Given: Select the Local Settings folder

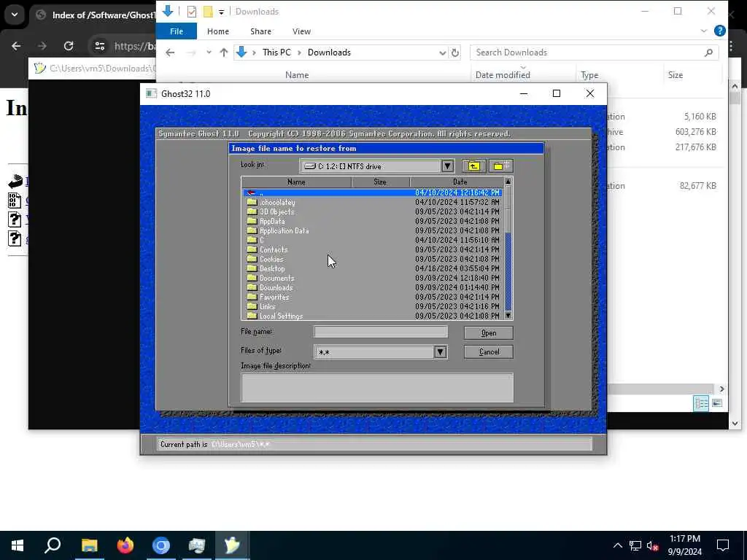Looking at the screenshot, I should (x=373, y=316).
